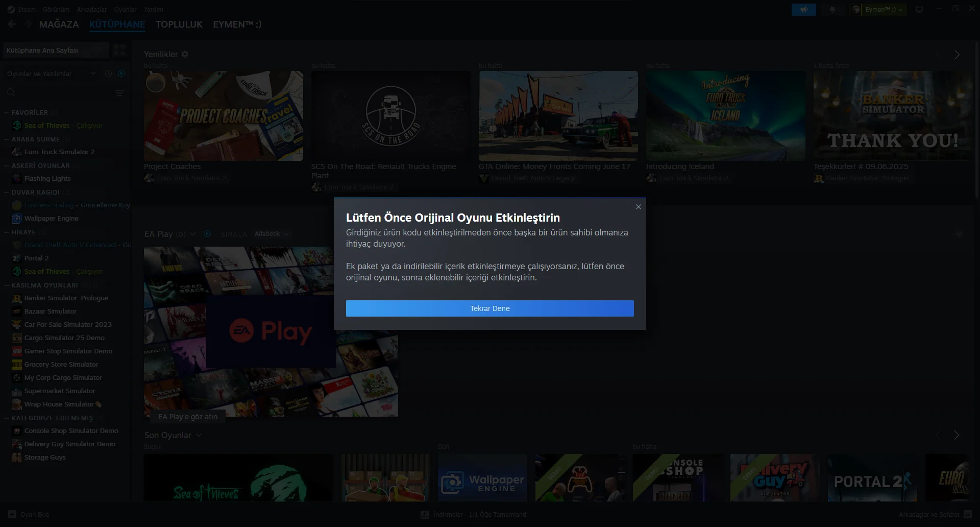Open the EA Play shelf dropdown chevron
980x527 pixels.
click(x=193, y=234)
